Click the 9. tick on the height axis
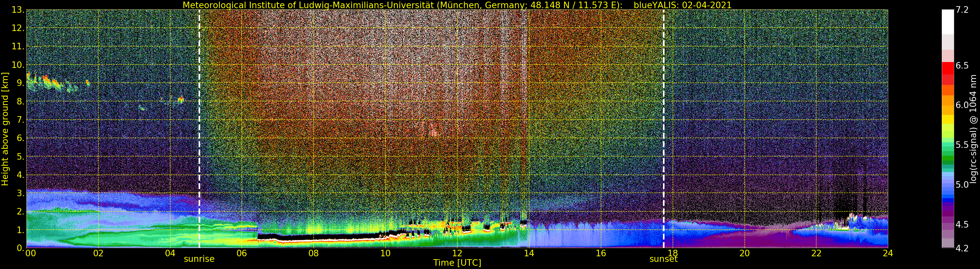 tap(21, 83)
